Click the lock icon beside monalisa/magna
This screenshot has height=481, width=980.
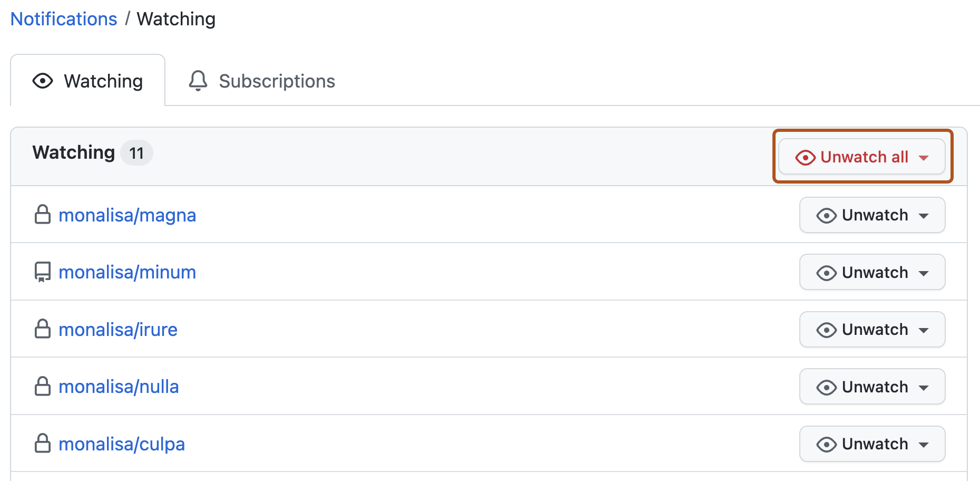pos(43,215)
